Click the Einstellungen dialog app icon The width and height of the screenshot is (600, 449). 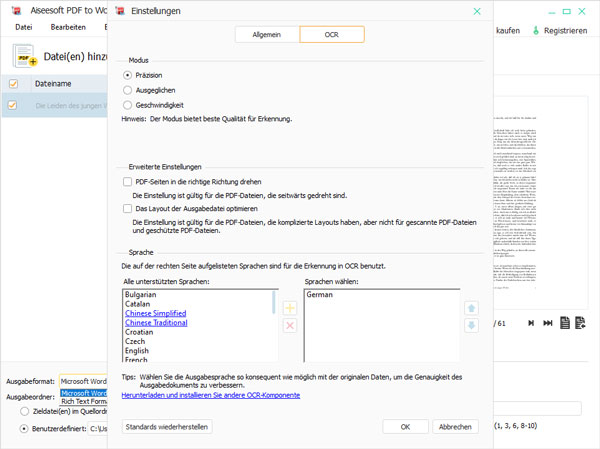point(120,11)
